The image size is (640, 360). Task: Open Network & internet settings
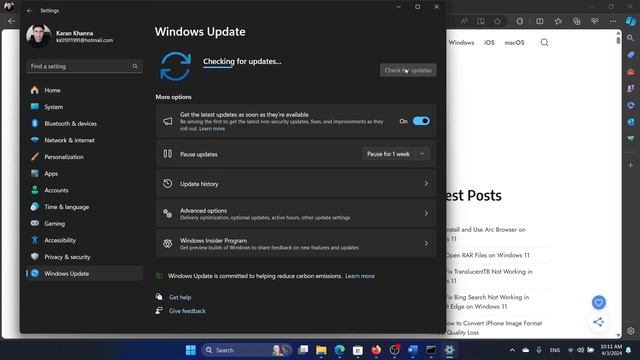[84, 140]
